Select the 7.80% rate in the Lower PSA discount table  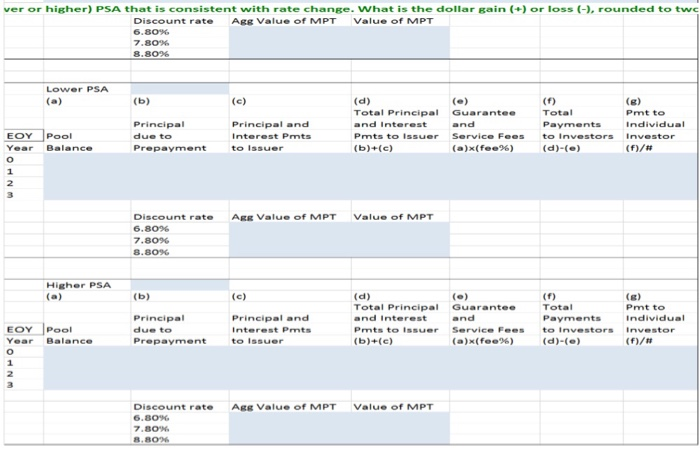click(151, 240)
